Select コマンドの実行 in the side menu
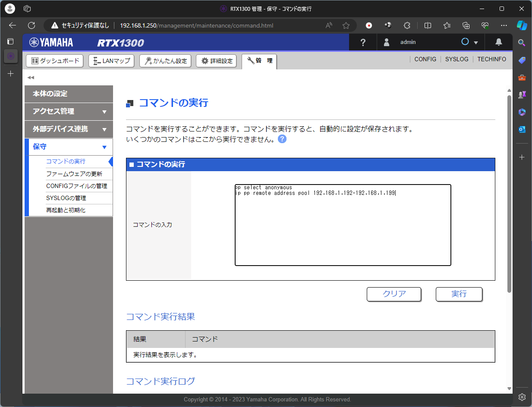 pos(66,162)
